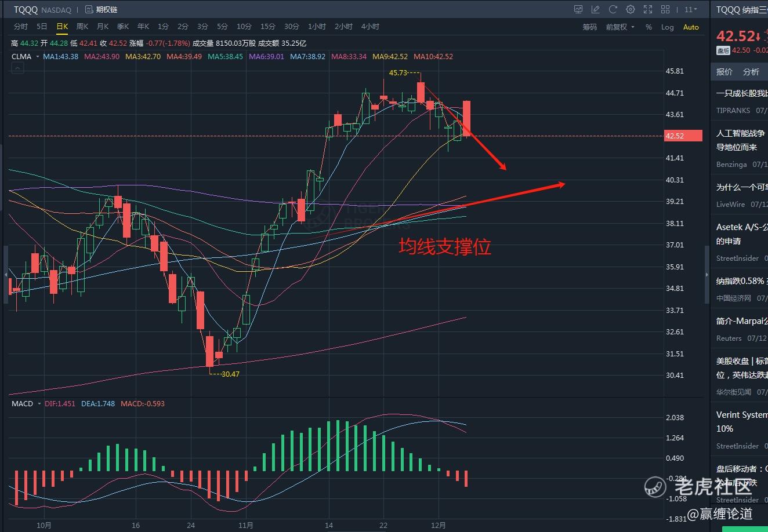Select the 5分 interval
Viewport: 768px width, 532px height.
222,27
